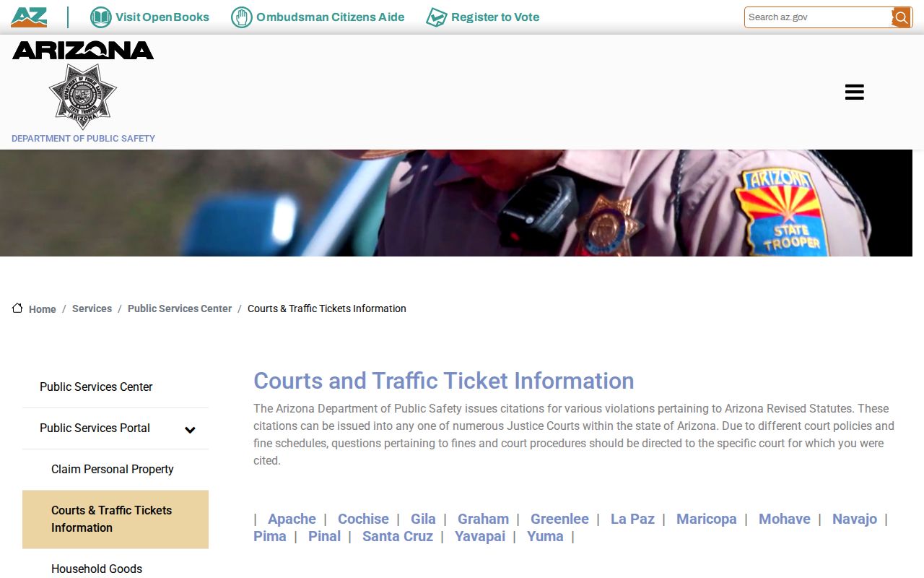Click the state trooper banner image
The image size is (924, 578).
[456, 203]
